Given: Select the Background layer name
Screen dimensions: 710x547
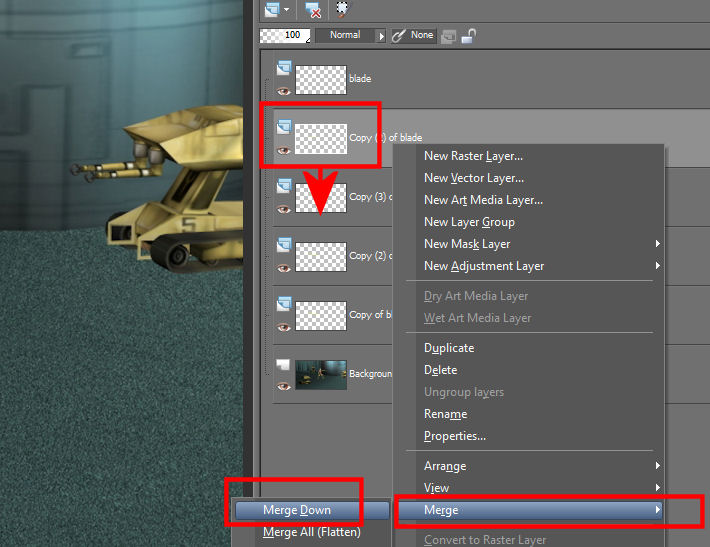Looking at the screenshot, I should click(x=370, y=374).
